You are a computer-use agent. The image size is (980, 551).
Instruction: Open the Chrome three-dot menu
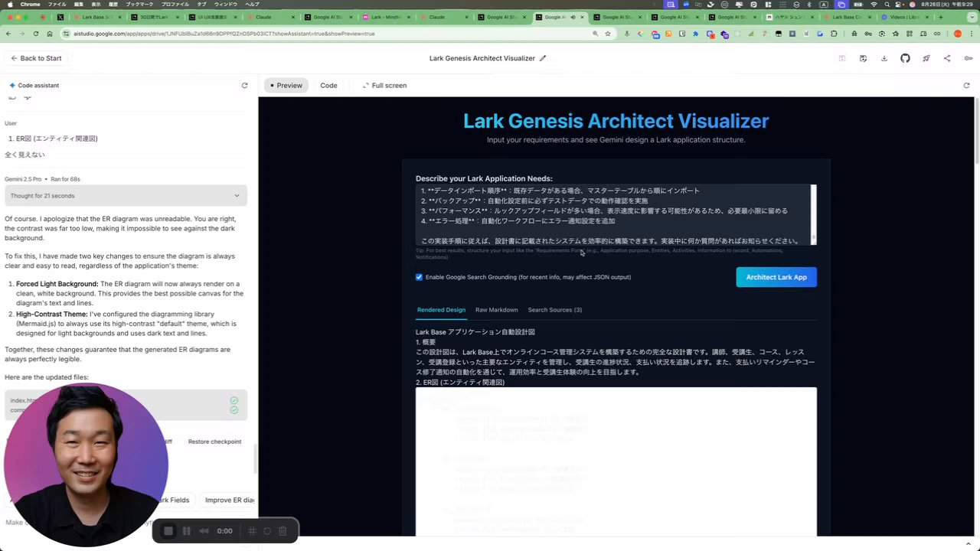[x=972, y=34]
